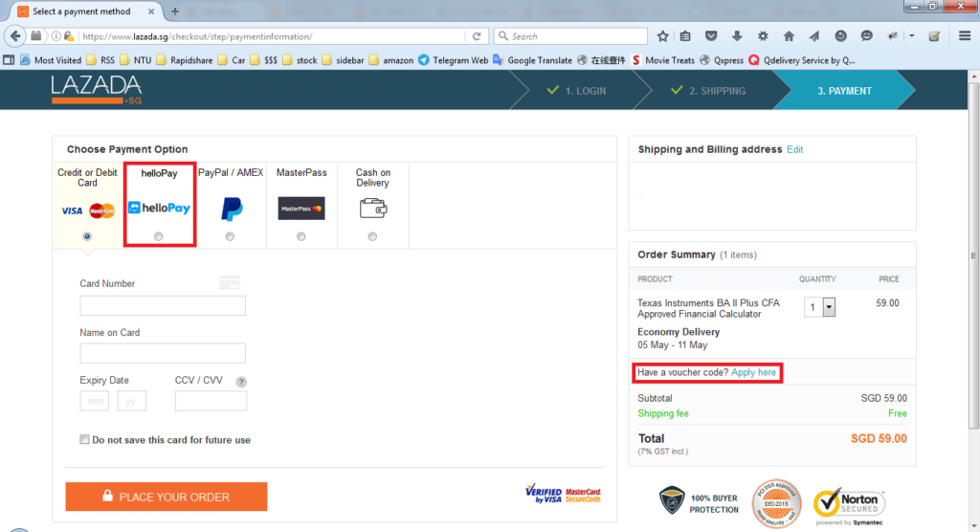Open the Rapidshare bookmark folder
980x532 pixels.
tap(185, 60)
